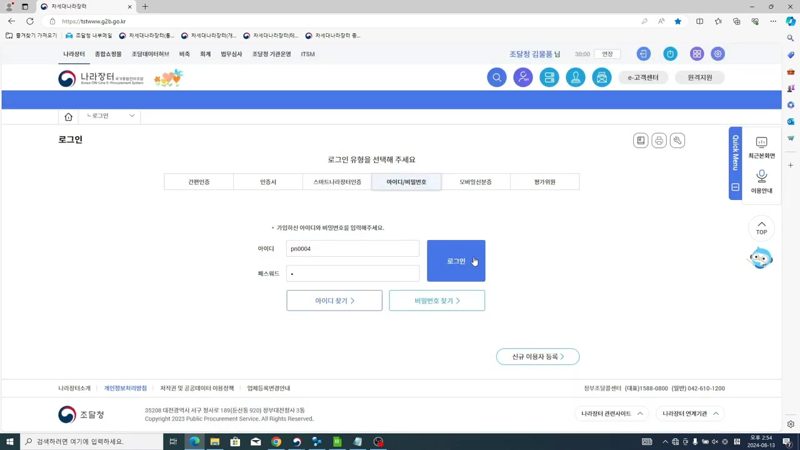Select the 인증서 login tab
This screenshot has width=800, height=450.
268,182
